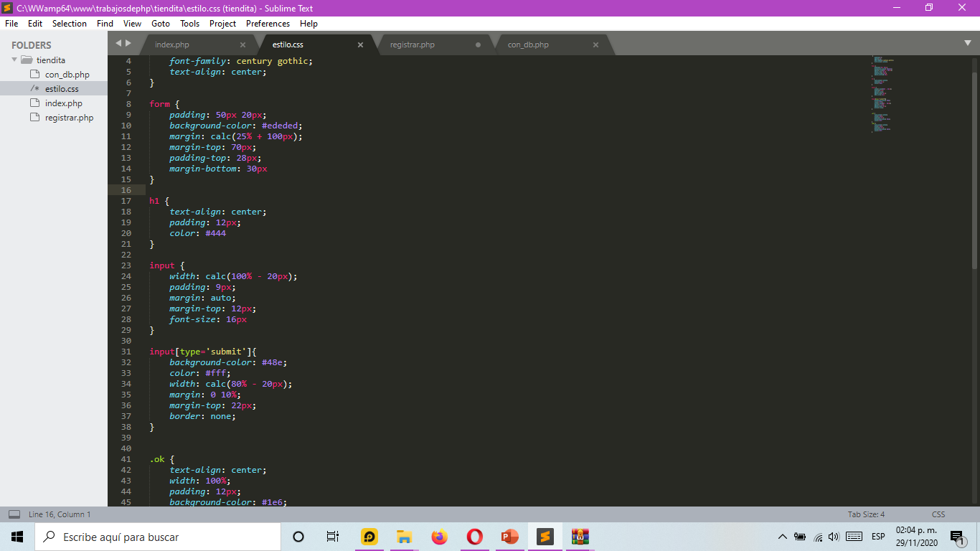The height and width of the screenshot is (551, 980).
Task: Click the .ok selector on line 41
Action: [x=157, y=459]
